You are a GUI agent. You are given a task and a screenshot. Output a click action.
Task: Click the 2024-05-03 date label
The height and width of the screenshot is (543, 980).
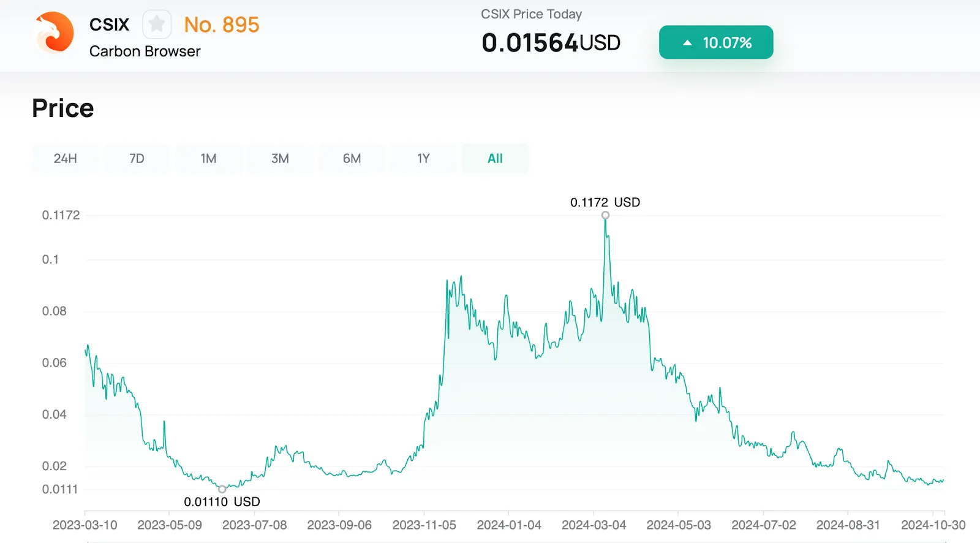click(679, 525)
